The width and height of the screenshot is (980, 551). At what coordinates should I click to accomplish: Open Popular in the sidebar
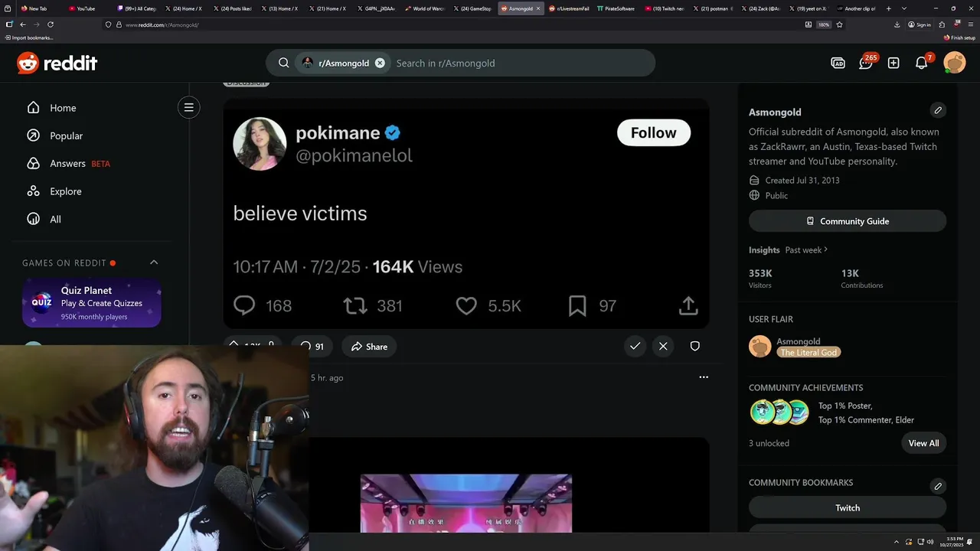pos(66,135)
